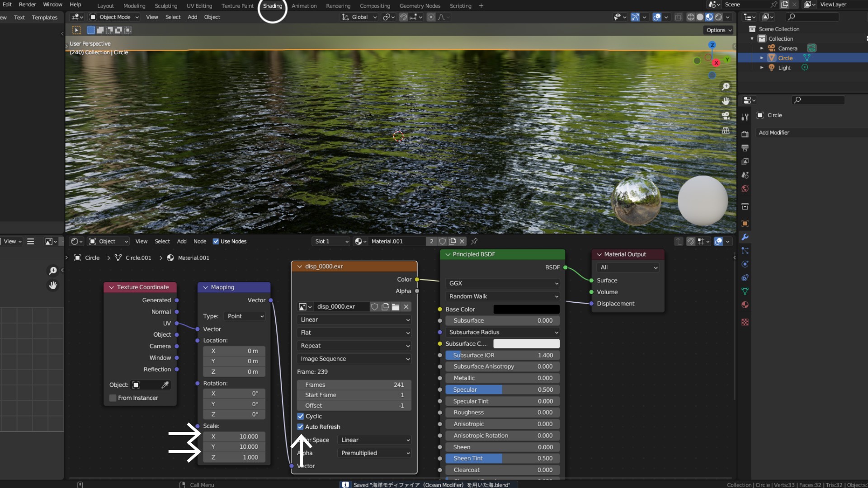Open the Modifier properties wrench tab
Screen dimensions: 868x488
[x=745, y=237]
